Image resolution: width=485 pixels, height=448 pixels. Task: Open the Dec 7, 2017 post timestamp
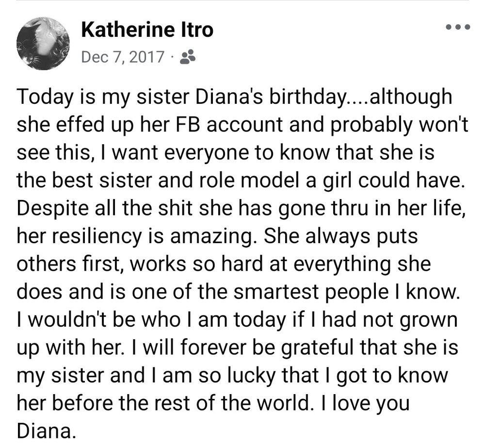pyautogui.click(x=123, y=57)
